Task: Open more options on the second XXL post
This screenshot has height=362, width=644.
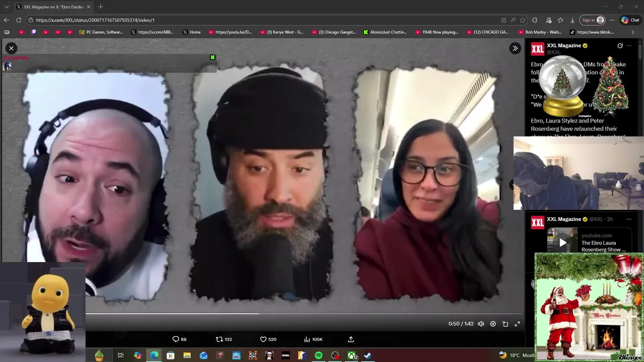Action: coord(629,219)
